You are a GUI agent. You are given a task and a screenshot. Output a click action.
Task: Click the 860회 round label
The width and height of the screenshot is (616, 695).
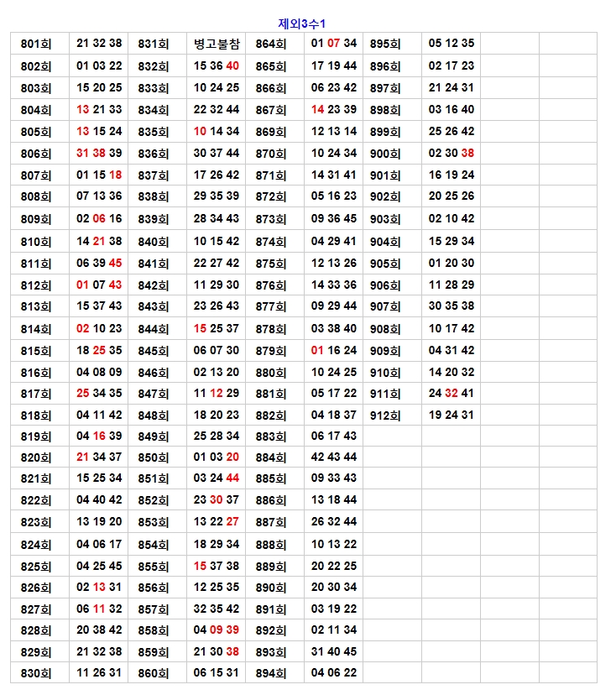point(154,672)
